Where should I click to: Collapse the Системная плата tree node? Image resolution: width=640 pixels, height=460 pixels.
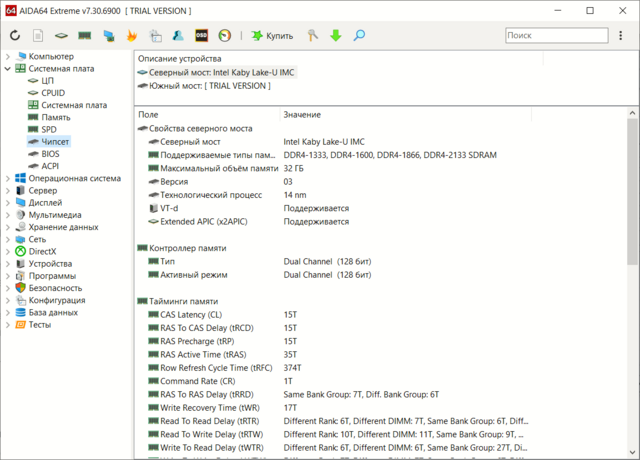pos(8,69)
